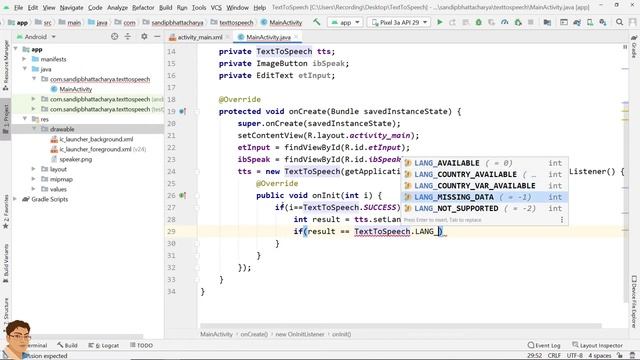640x360 pixels.
Task: Select LANG_COUNTRY_VAR_AVAILABLE suggestion
Action: (484, 186)
